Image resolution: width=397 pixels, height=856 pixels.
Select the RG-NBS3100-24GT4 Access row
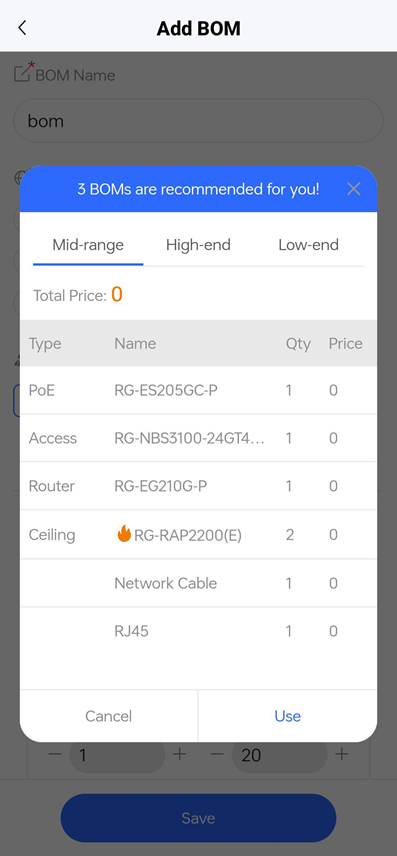198,438
